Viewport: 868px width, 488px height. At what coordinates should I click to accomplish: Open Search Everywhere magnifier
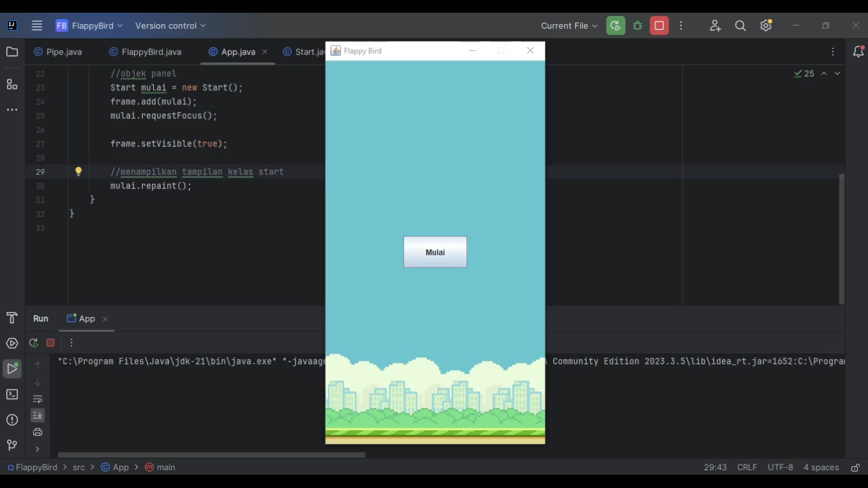(740, 25)
